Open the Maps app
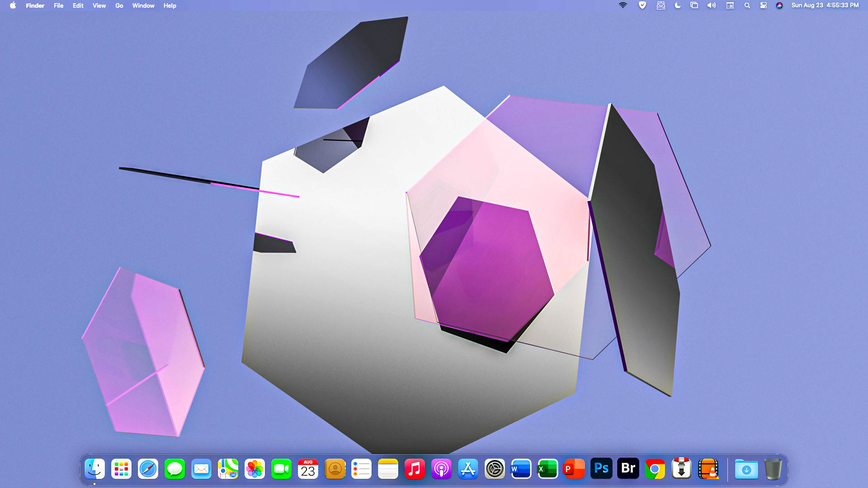Image resolution: width=868 pixels, height=488 pixels. 228,469
